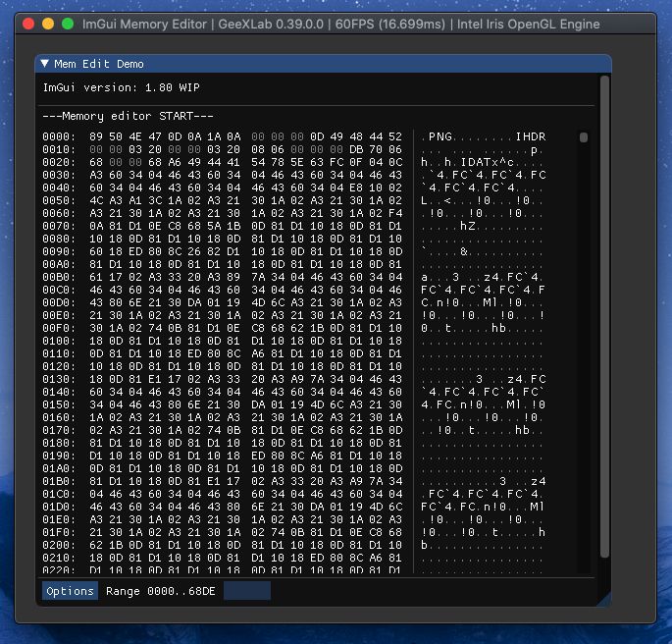Click byte 26 in row 0090

194,251
